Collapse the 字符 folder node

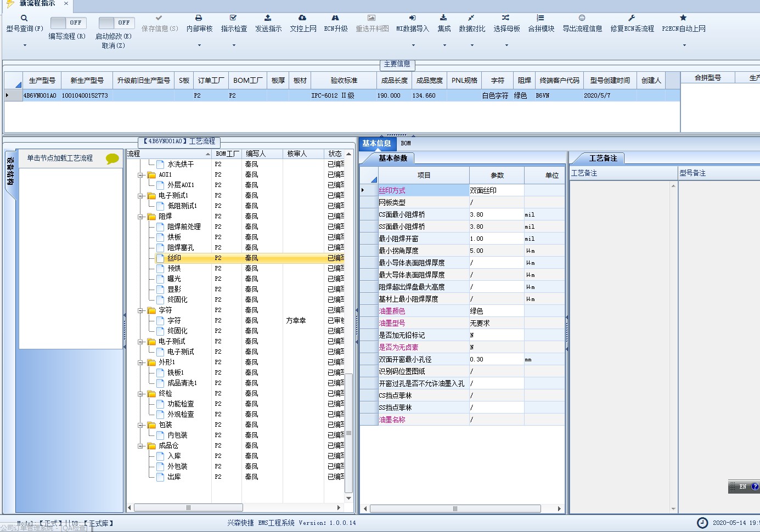coord(141,310)
